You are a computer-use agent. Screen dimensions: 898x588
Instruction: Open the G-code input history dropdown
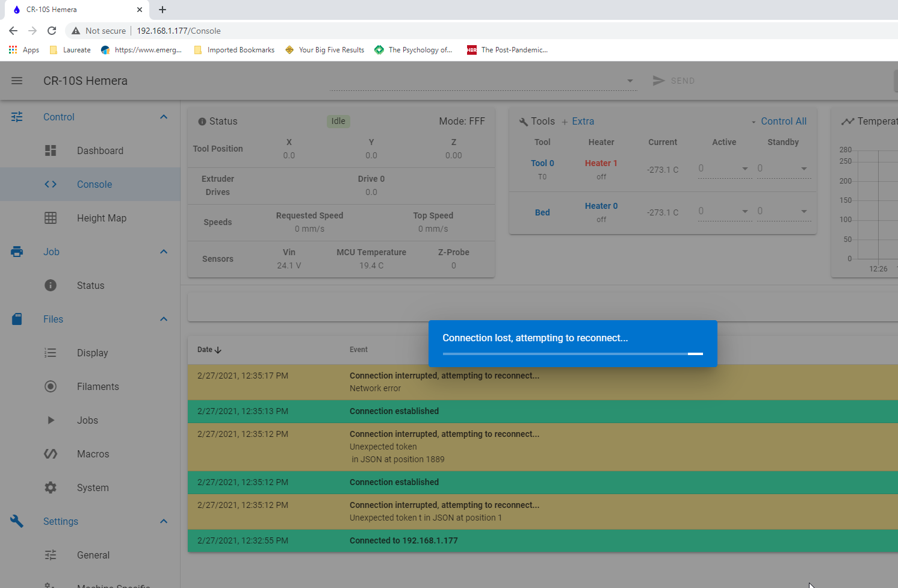tap(630, 81)
